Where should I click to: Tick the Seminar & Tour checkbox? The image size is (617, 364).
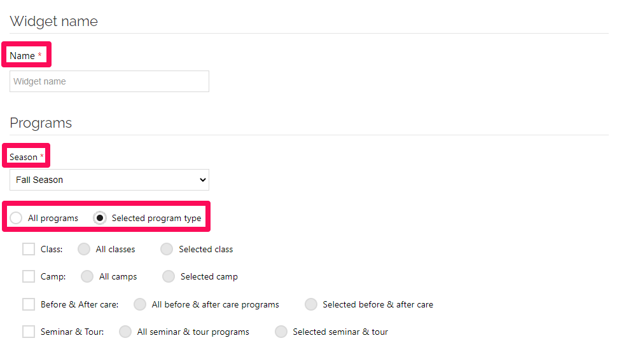[x=29, y=332]
